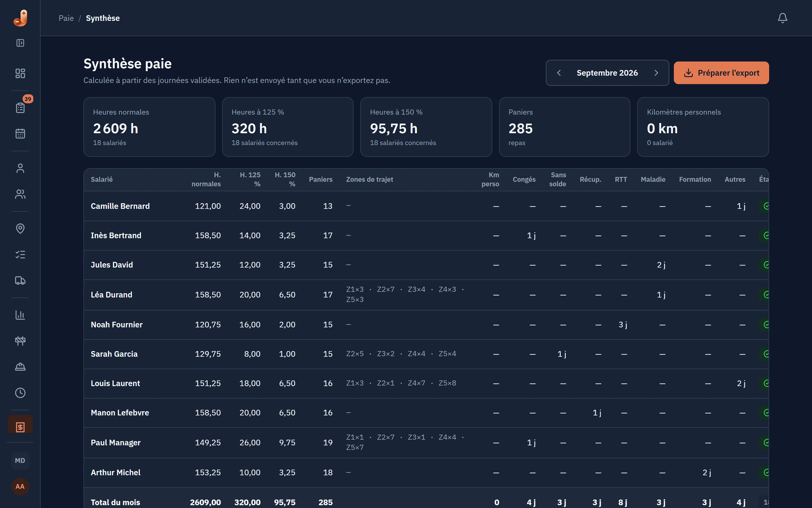Screen dimensions: 812x508
Task: Select the Paniers summary card
Action: point(565,127)
